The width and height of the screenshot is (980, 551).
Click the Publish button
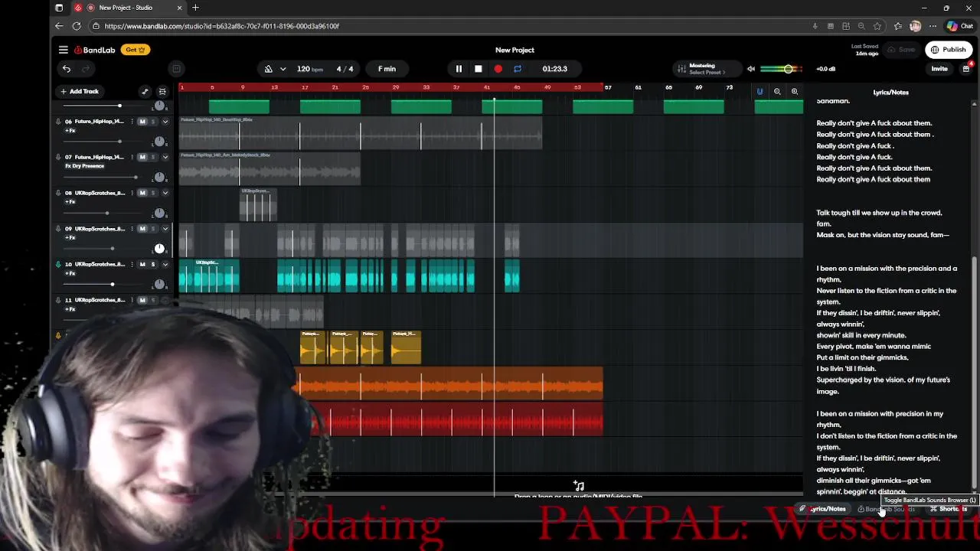point(948,50)
